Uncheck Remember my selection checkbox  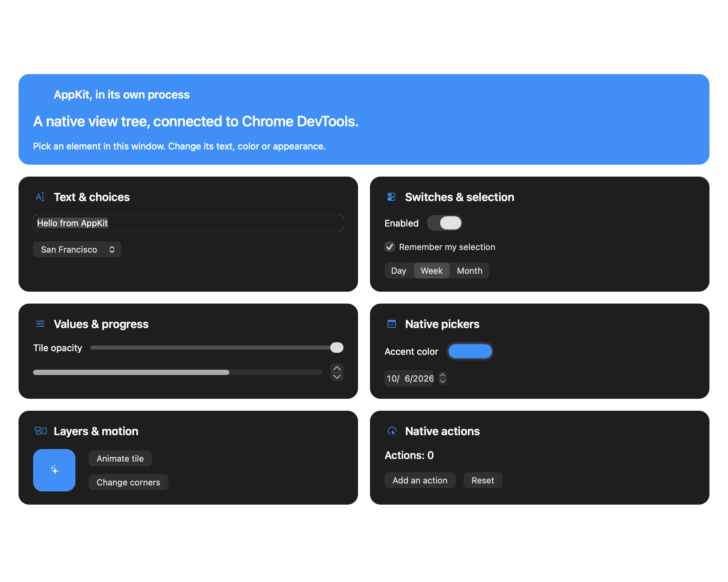[x=390, y=247]
